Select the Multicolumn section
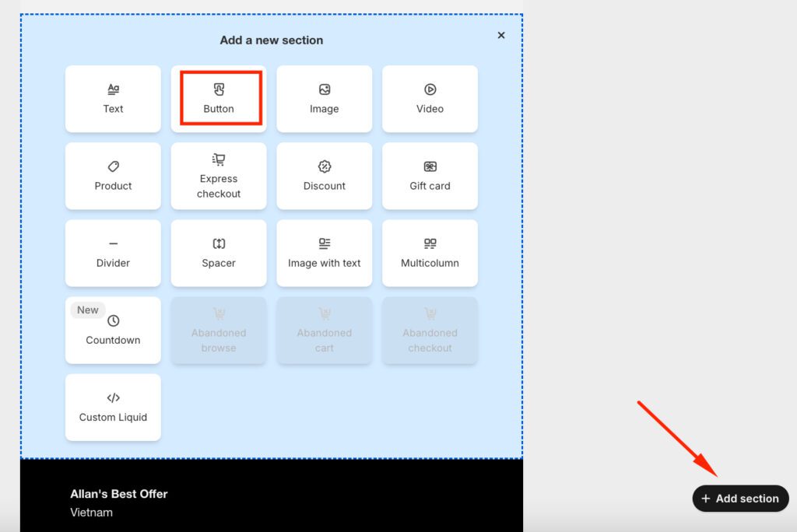797x532 pixels. click(430, 253)
